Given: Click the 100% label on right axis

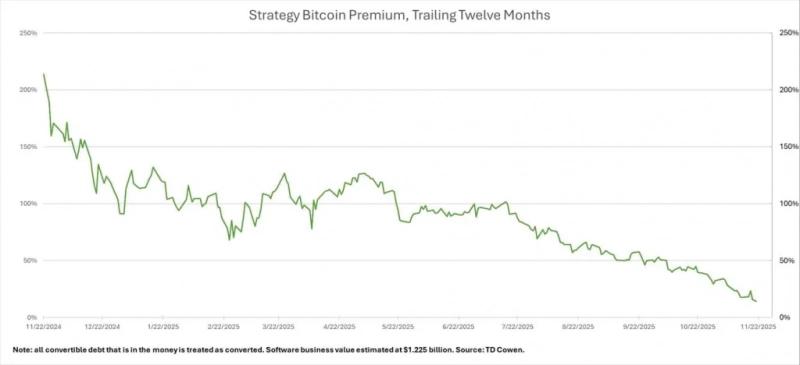Looking at the screenshot, I should pos(789,204).
